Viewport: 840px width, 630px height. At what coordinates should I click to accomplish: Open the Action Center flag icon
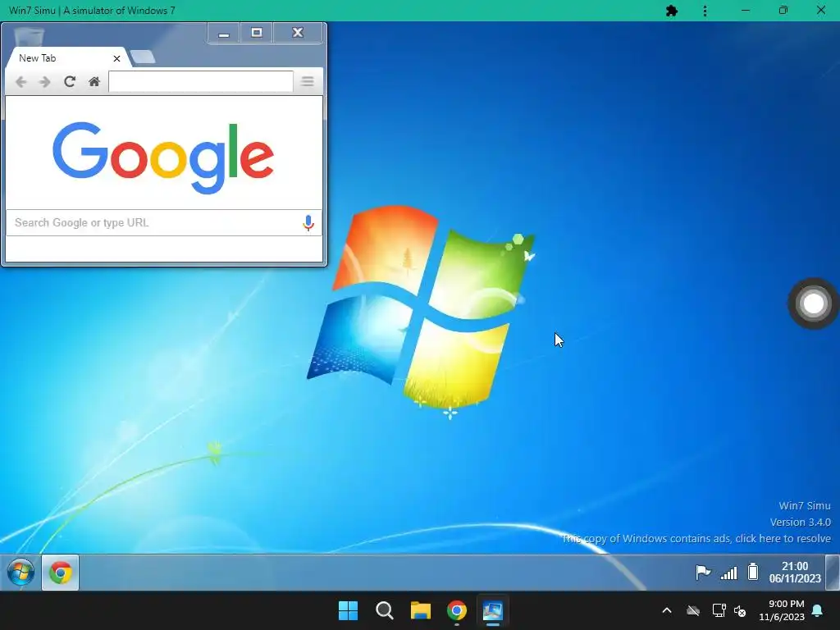[x=703, y=573]
